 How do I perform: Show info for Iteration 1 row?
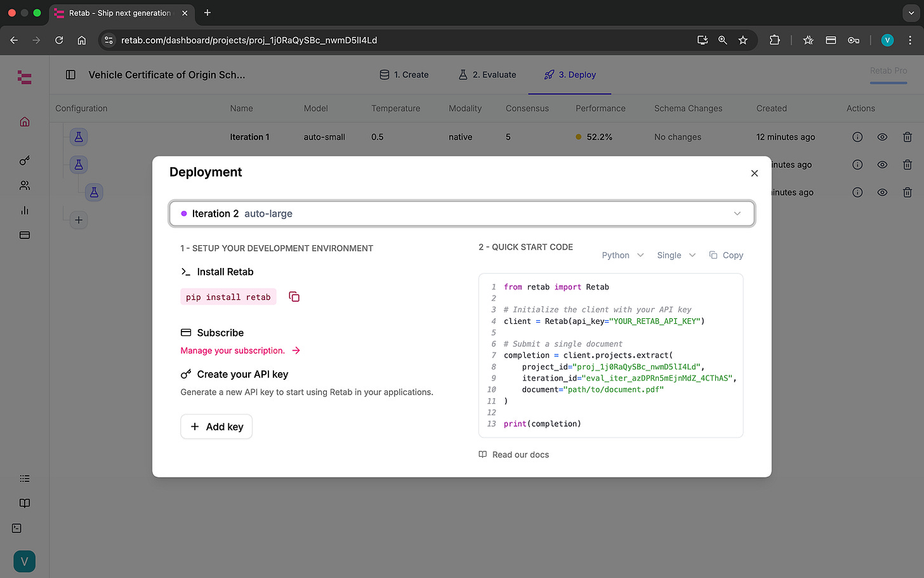(857, 137)
